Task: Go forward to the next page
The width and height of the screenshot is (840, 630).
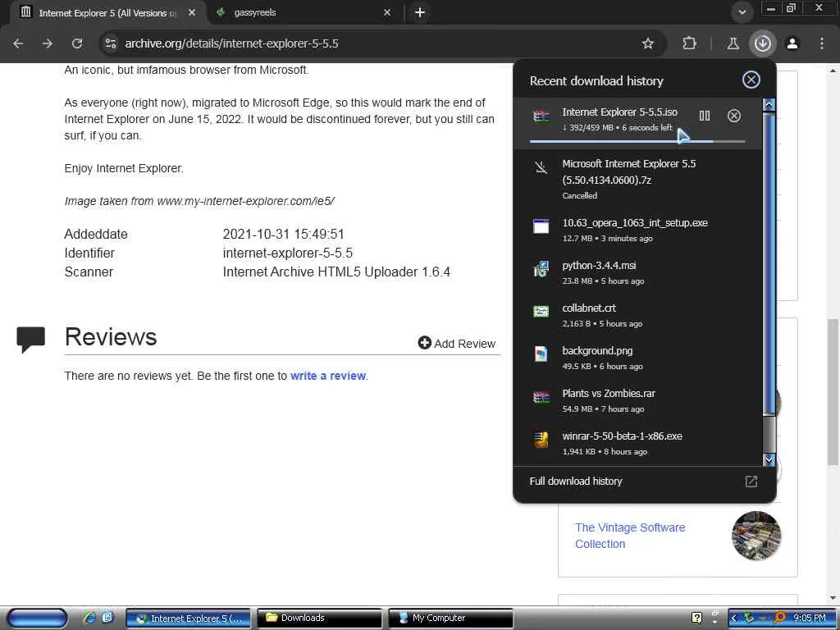Action: pyautogui.click(x=48, y=43)
